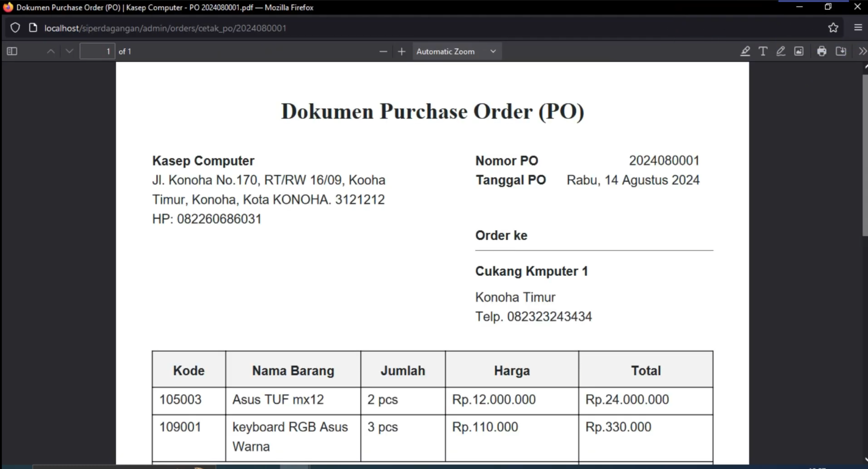Click the Kode column header
868x469 pixels.
tap(189, 370)
